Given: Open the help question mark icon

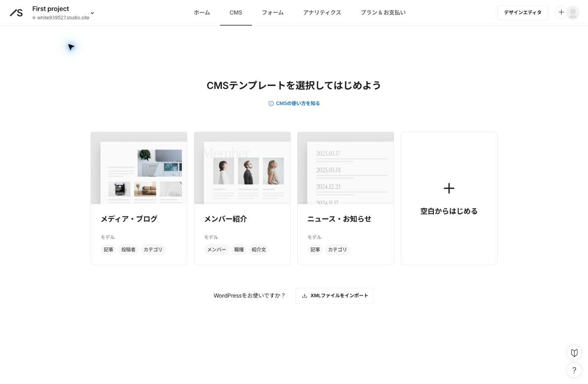Looking at the screenshot, I should 574,370.
